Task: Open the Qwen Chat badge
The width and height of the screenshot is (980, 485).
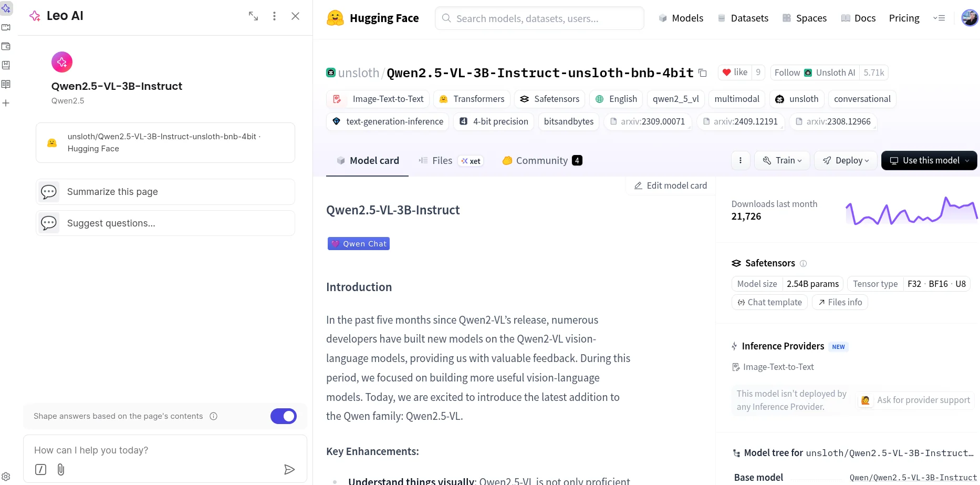Action: click(x=359, y=244)
